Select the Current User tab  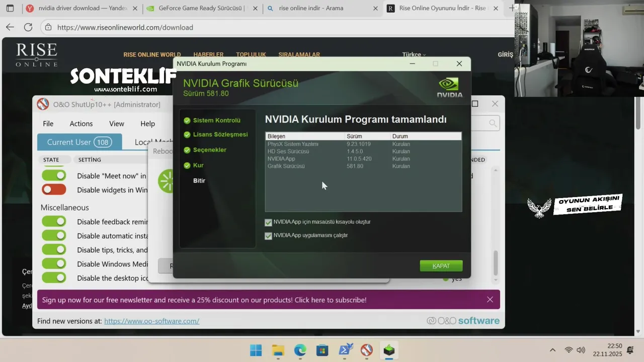coord(79,142)
